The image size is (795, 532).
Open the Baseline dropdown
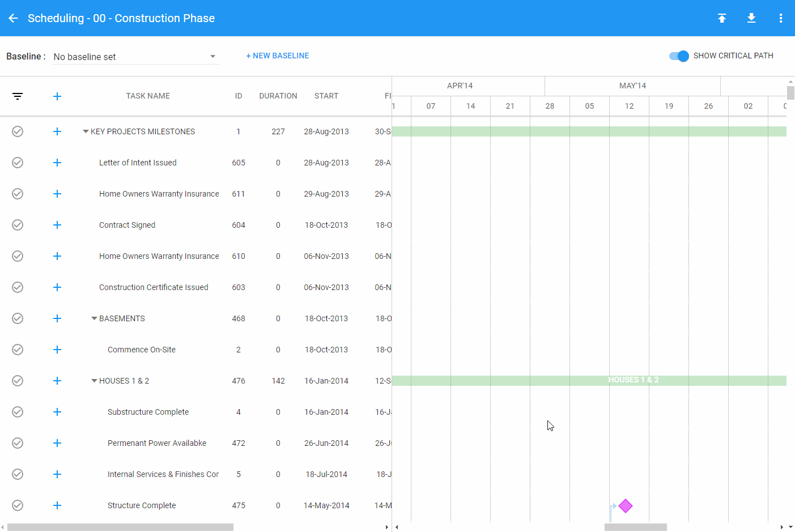click(135, 57)
